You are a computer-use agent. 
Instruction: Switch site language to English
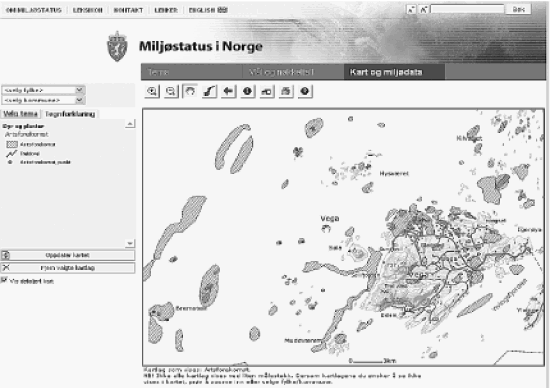tap(202, 10)
